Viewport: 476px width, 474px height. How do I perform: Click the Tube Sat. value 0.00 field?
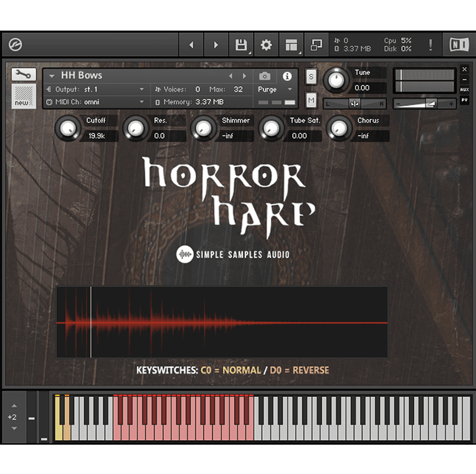coord(303,136)
